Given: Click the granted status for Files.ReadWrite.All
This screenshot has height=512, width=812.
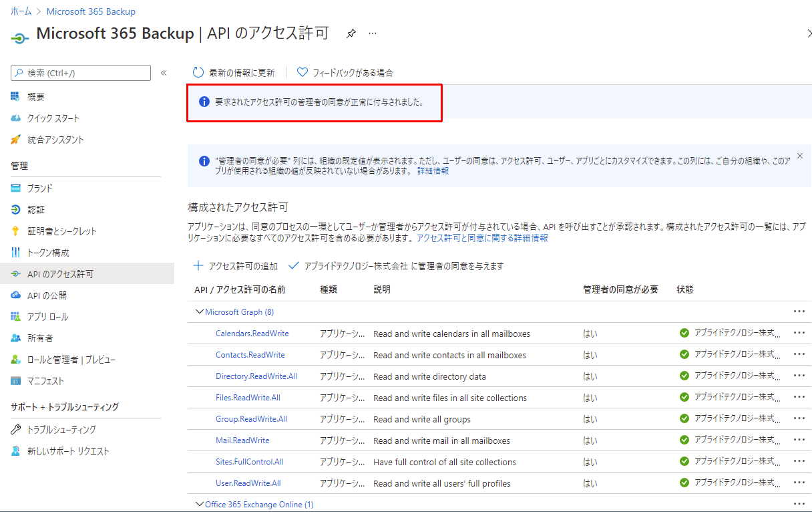Looking at the screenshot, I should 730,398.
